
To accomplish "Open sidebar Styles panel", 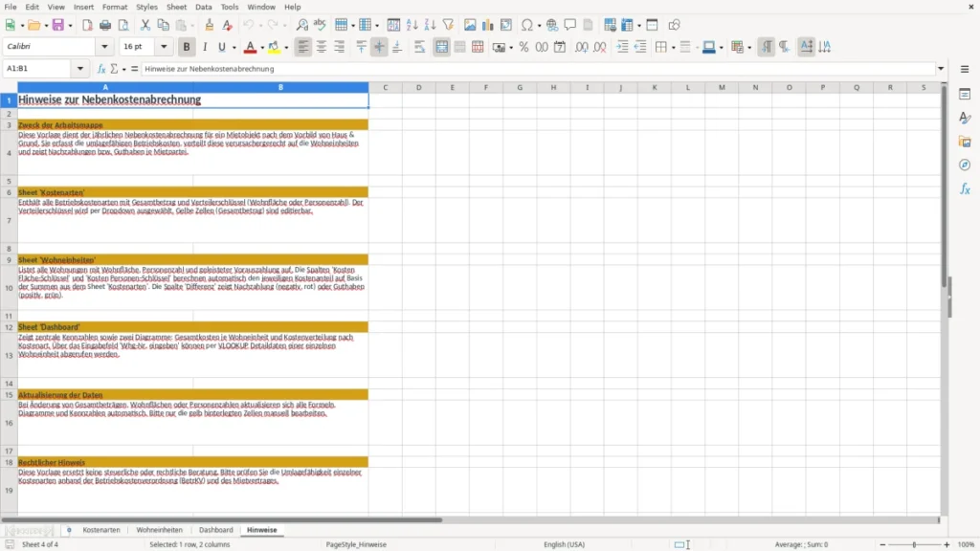I will coord(965,118).
